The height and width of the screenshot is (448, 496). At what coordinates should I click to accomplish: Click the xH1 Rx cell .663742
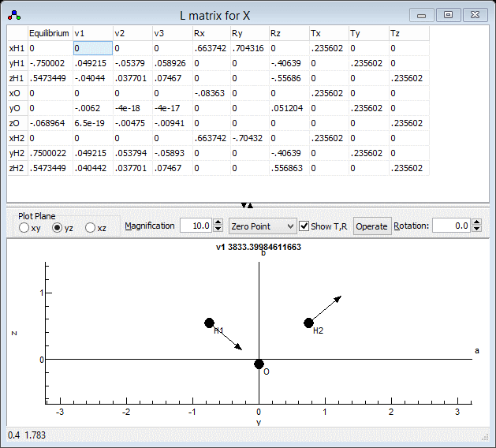[211, 48]
